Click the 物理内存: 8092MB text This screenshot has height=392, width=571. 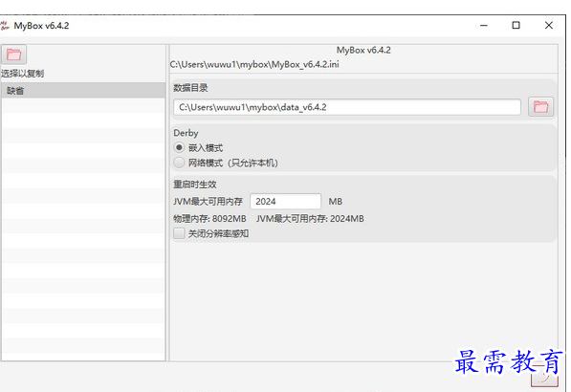(209, 218)
